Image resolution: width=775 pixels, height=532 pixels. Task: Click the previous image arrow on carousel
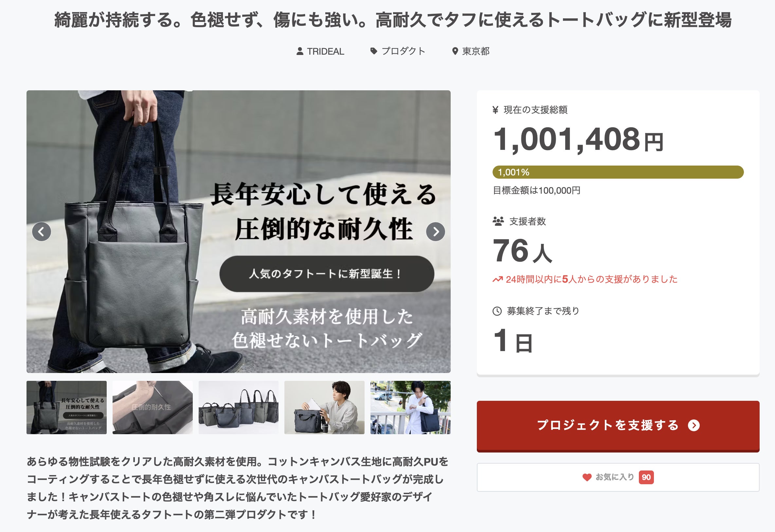pyautogui.click(x=41, y=232)
